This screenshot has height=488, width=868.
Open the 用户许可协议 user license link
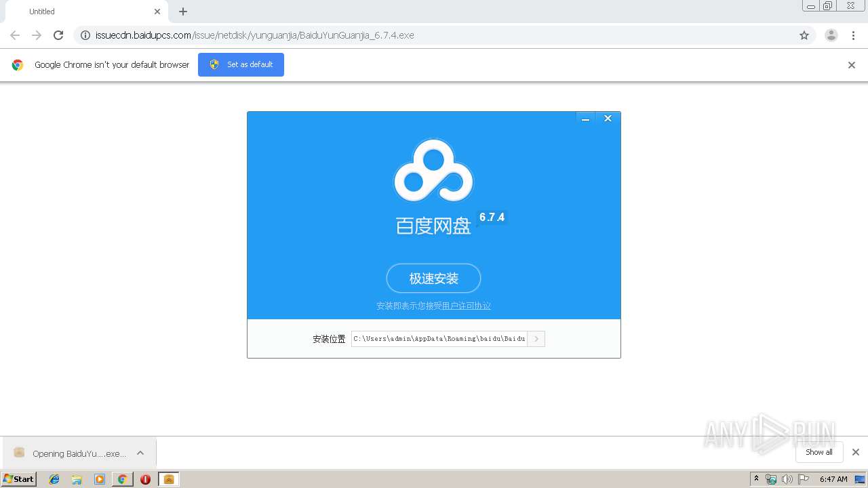pos(467,306)
